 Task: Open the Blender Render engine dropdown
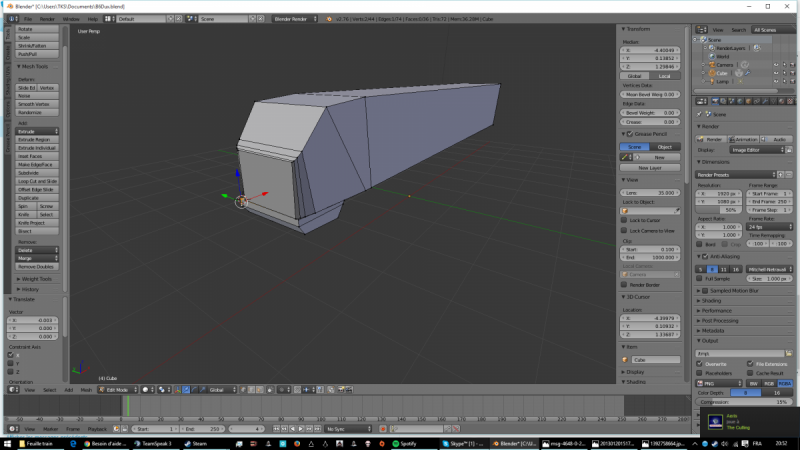294,19
